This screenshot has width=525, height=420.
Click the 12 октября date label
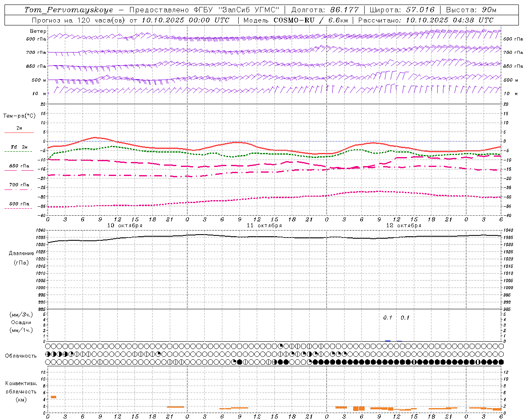pyautogui.click(x=404, y=226)
